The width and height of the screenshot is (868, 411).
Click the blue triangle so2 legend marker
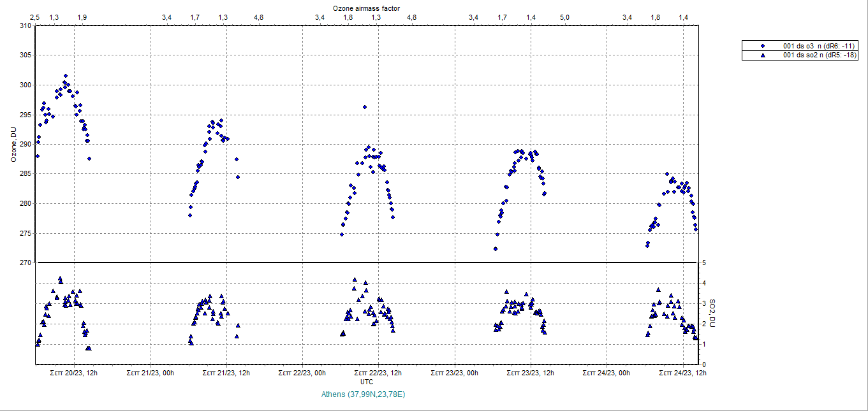click(x=762, y=55)
